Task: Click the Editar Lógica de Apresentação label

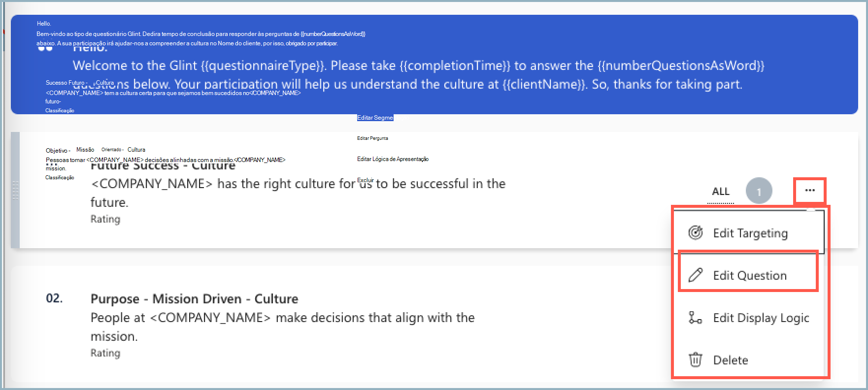Action: pyautogui.click(x=393, y=159)
